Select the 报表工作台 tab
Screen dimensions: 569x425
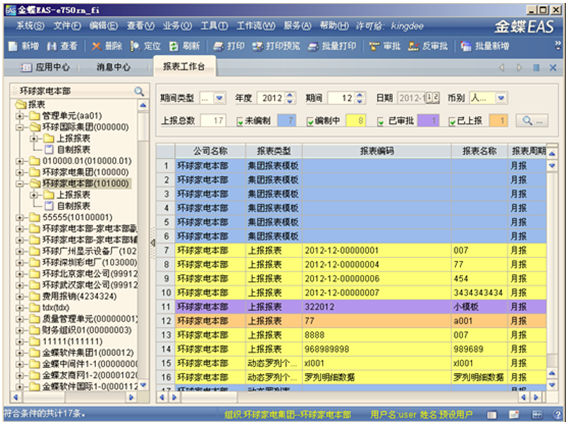click(184, 66)
